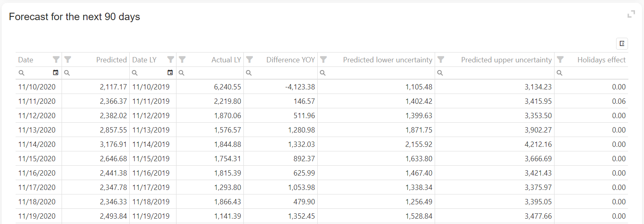Export table data to Excel
This screenshot has width=644, height=224.
point(622,43)
